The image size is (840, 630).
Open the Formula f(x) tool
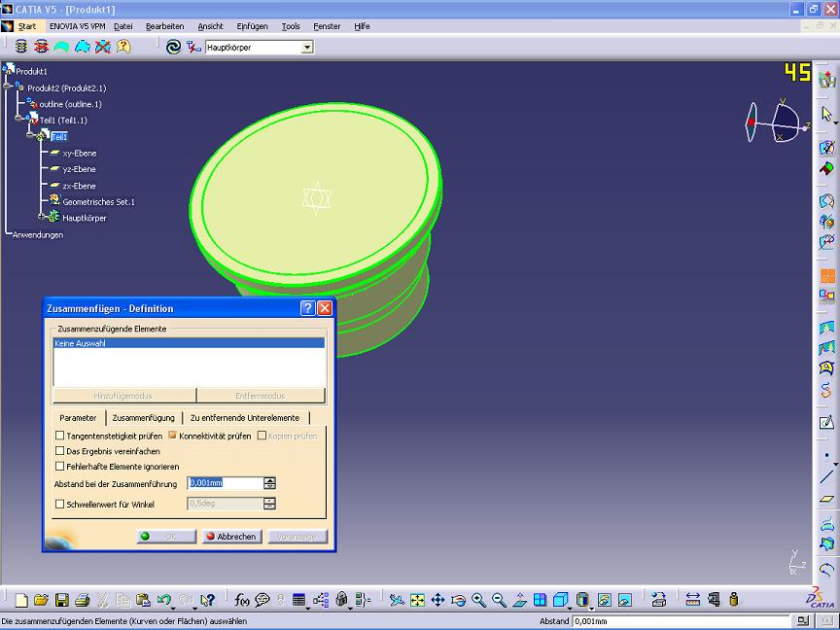coord(242,600)
